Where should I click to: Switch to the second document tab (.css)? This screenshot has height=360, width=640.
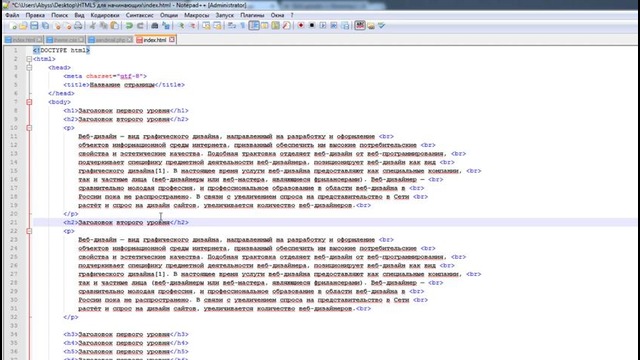(65, 40)
